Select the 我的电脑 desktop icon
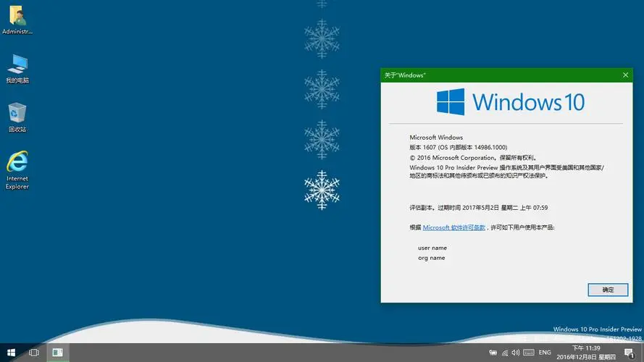Screen dimensions: 644x362 (17, 69)
